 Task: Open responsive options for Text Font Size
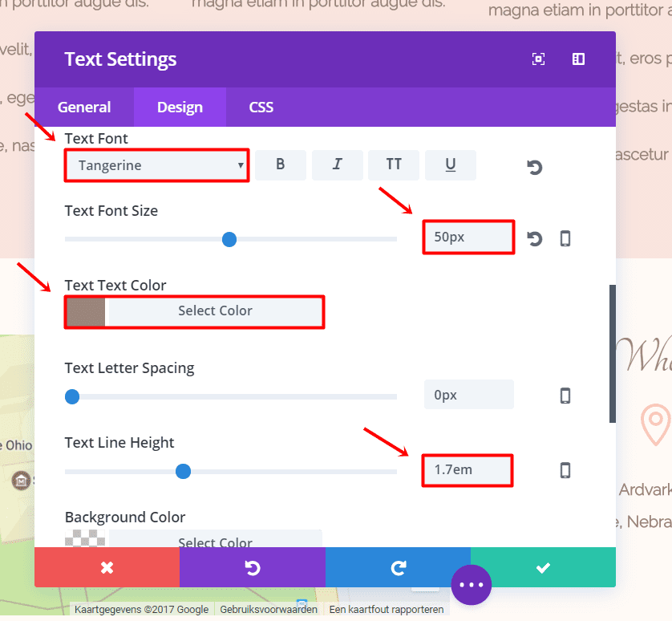565,238
